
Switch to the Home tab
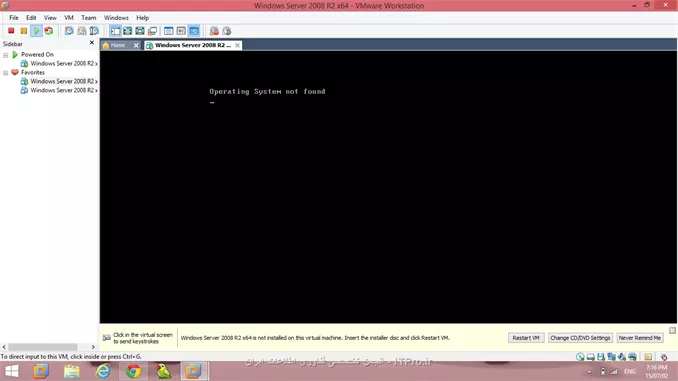(117, 45)
